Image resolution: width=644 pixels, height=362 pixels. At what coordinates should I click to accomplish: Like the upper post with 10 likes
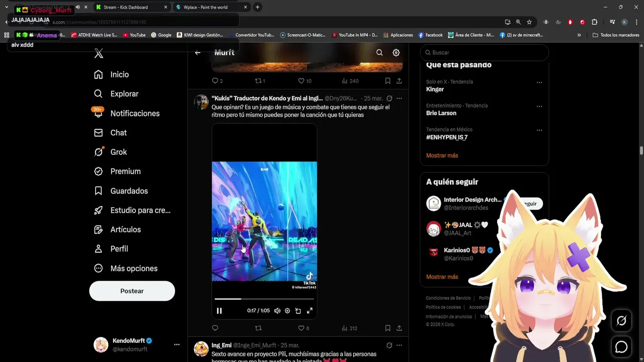coord(304,81)
